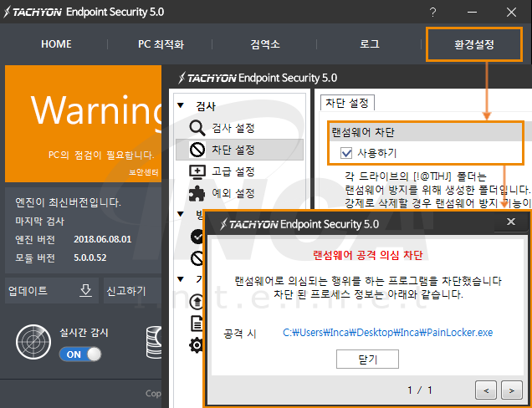Click module version 5.0.0.52 text
532x408 pixels.
[90, 258]
